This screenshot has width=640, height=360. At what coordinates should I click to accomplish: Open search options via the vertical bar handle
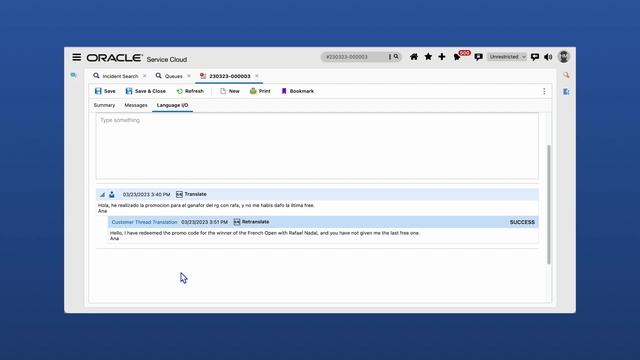[390, 57]
